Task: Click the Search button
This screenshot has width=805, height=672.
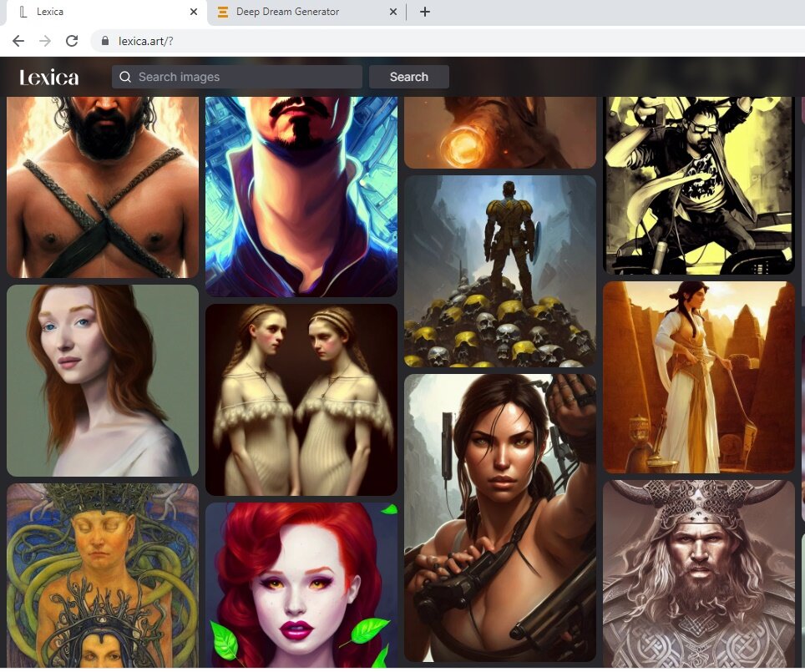Action: tap(409, 77)
